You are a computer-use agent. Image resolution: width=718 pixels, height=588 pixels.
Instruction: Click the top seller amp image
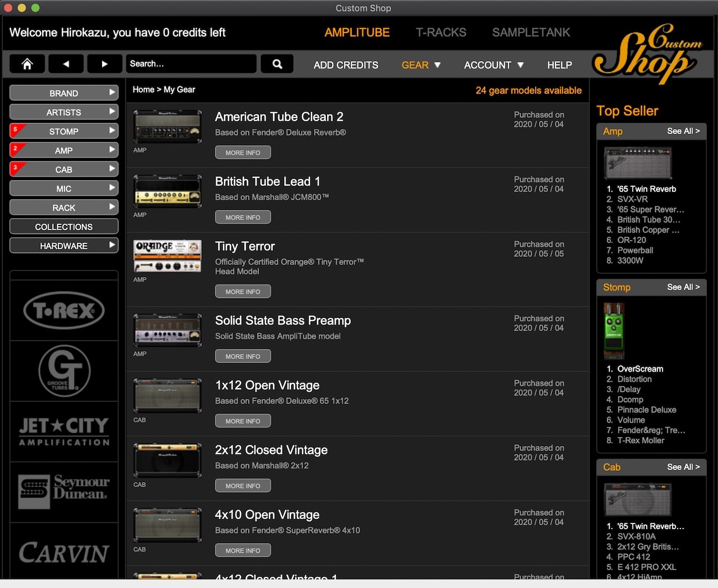coord(638,163)
